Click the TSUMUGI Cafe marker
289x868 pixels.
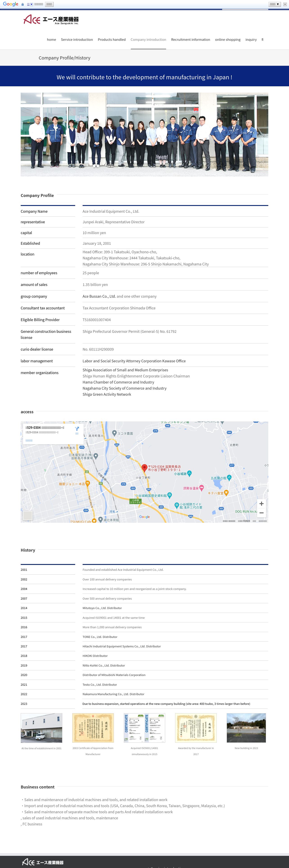coord(95,521)
